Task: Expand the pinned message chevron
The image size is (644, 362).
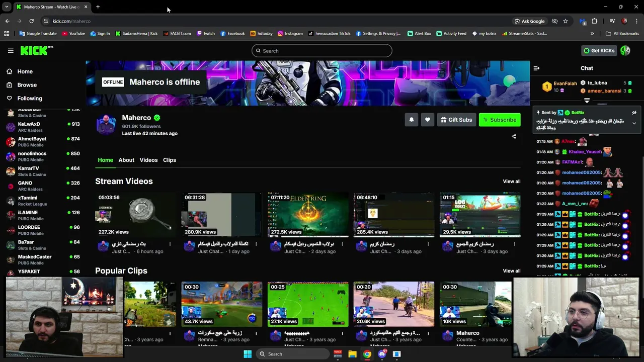Action: coord(634,123)
